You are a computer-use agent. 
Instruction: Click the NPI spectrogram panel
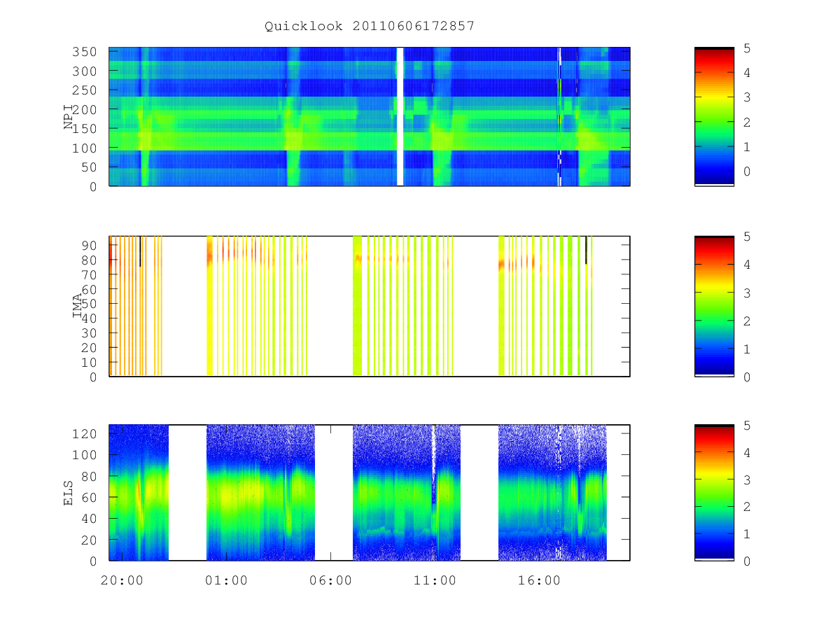coord(370,117)
